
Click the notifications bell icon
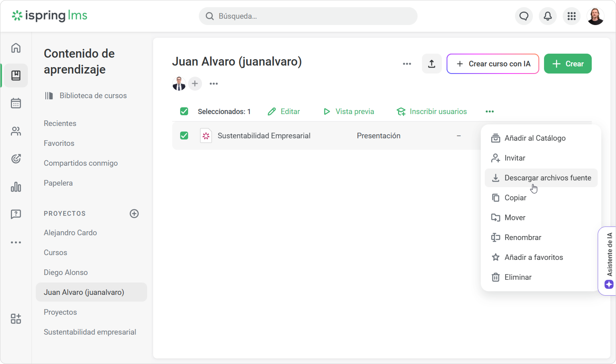pos(548,16)
